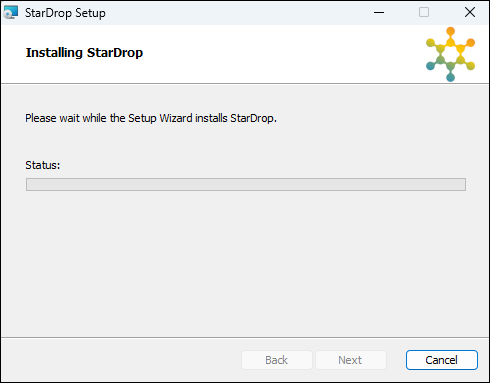Close the StarDrop Setup window

(470, 13)
